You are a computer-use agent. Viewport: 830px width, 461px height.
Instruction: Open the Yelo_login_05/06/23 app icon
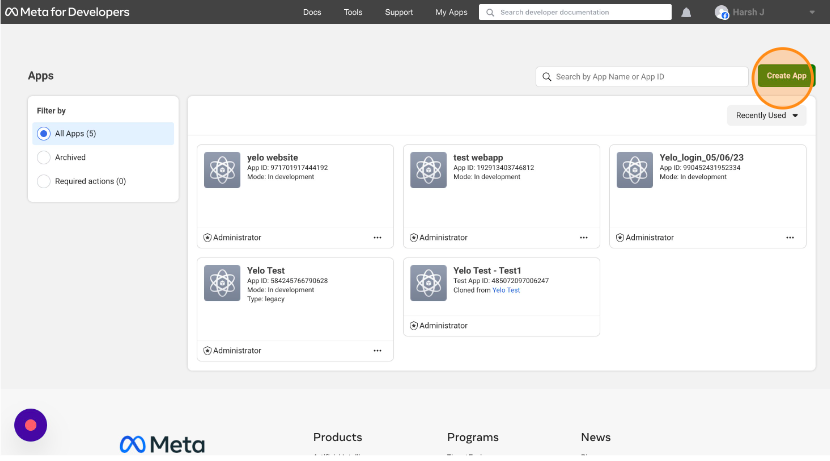click(x=635, y=170)
